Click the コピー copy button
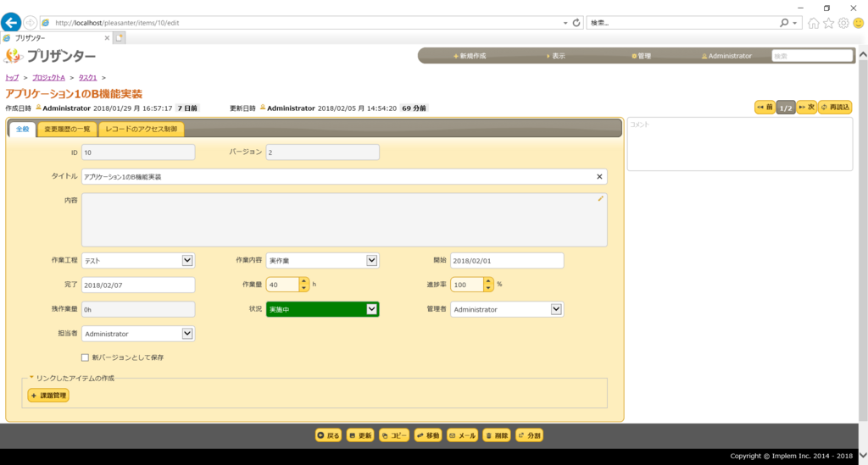 (x=394, y=435)
